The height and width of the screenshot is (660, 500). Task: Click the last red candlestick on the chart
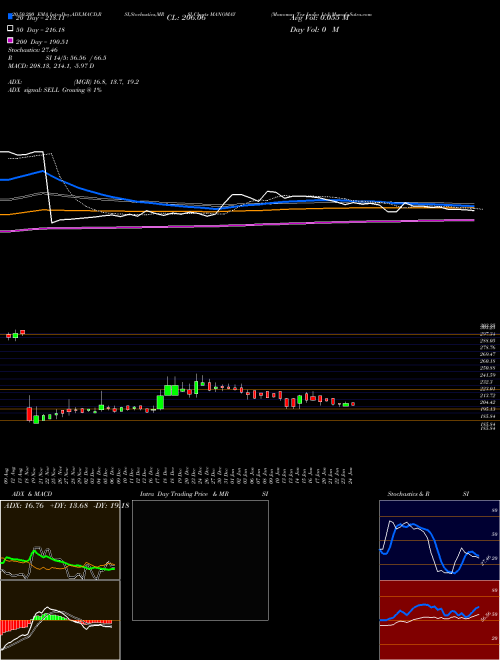[353, 404]
